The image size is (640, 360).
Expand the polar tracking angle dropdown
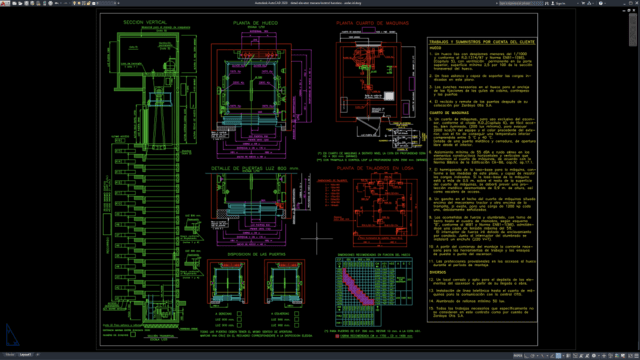pos(538,356)
